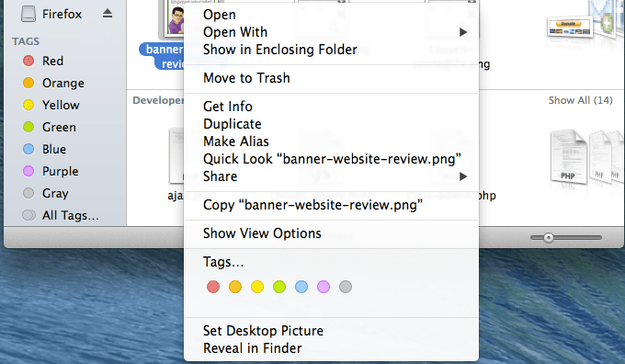This screenshot has width=625, height=364.
Task: Expand the Share submenu arrow
Action: click(x=463, y=176)
